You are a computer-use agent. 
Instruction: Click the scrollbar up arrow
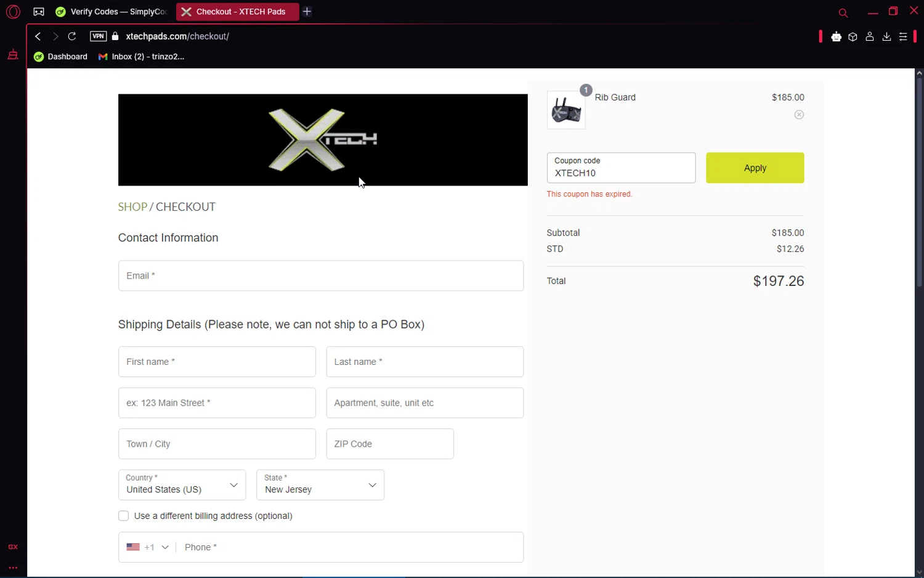click(919, 73)
